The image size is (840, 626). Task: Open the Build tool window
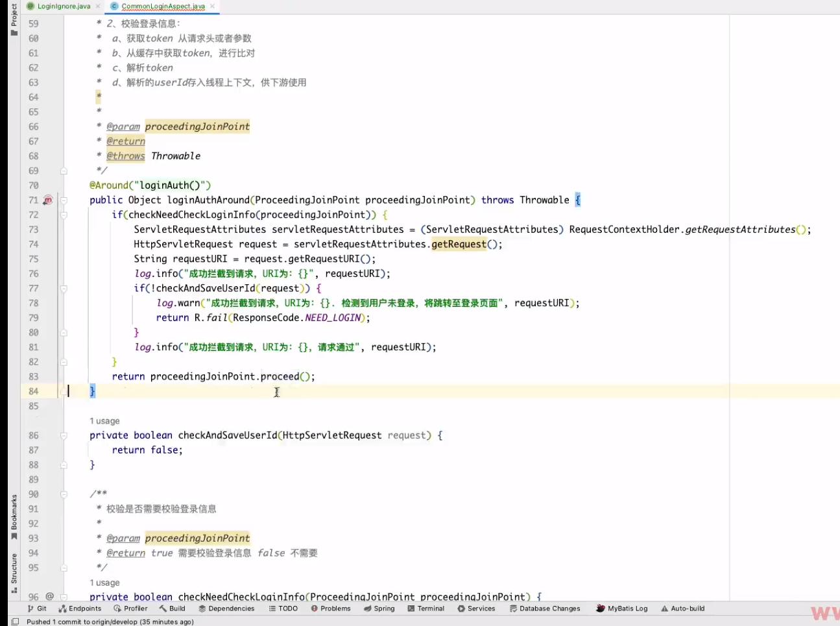point(172,608)
